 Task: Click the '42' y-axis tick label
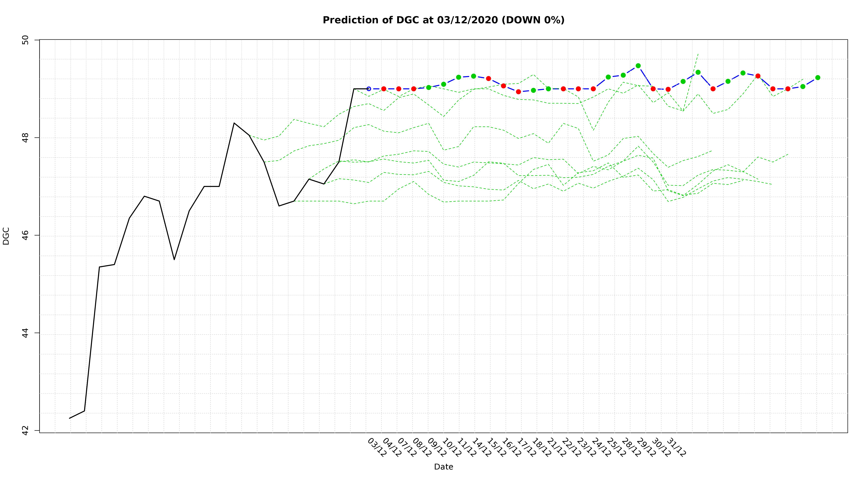[25, 431]
